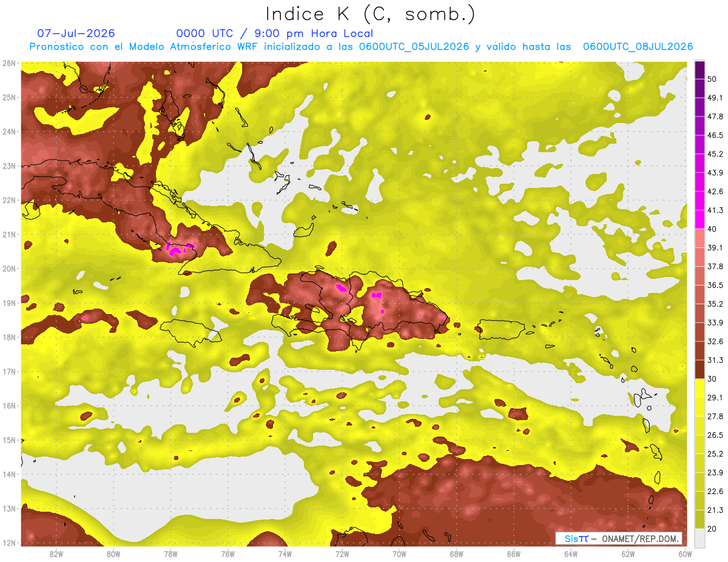Viewport: 728px width, 562px height.
Task: Click the "20" colorbar label
Action: click(x=712, y=529)
